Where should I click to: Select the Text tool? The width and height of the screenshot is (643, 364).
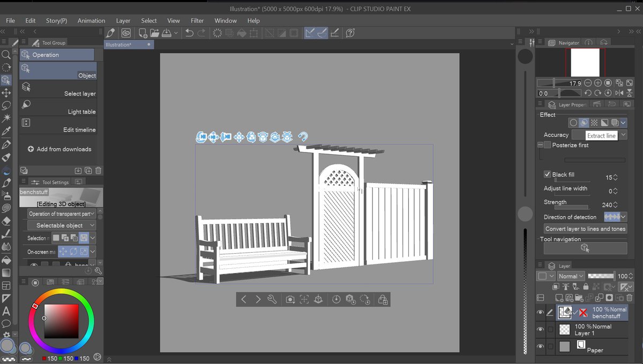click(x=6, y=311)
